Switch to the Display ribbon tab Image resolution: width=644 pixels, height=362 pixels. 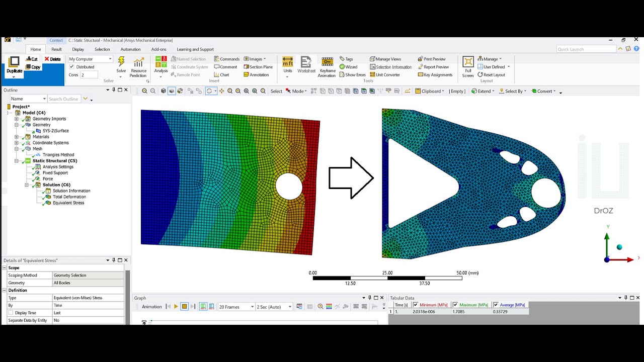(x=78, y=49)
